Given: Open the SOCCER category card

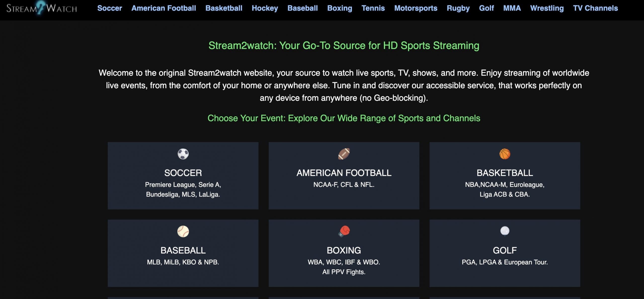Looking at the screenshot, I should click(x=183, y=176).
